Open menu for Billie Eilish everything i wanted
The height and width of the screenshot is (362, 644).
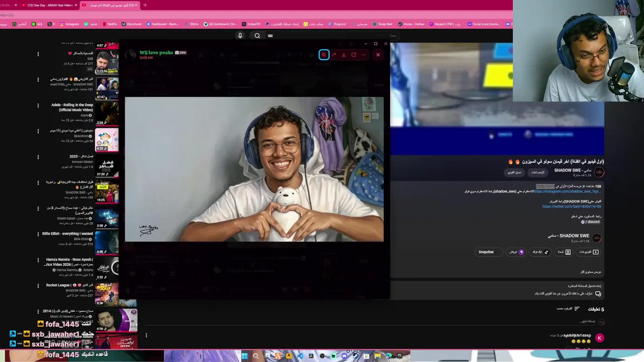38,234
